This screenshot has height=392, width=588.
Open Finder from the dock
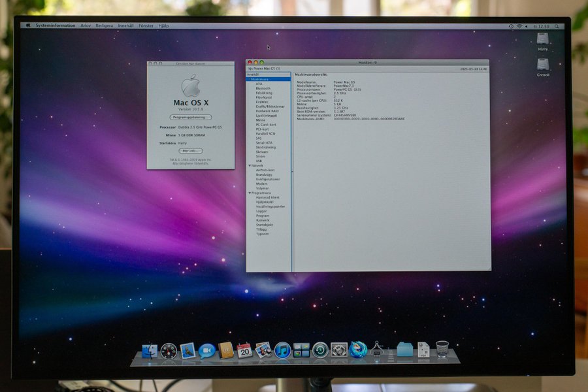click(150, 351)
